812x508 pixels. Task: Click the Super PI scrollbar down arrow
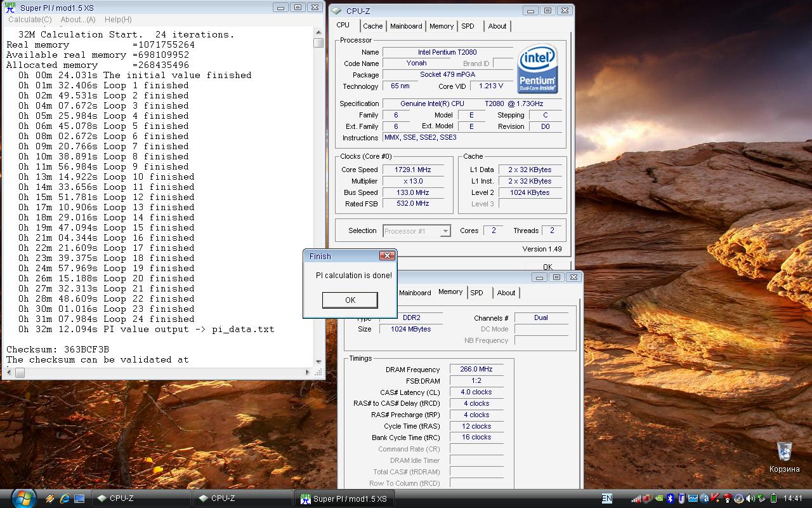point(318,363)
